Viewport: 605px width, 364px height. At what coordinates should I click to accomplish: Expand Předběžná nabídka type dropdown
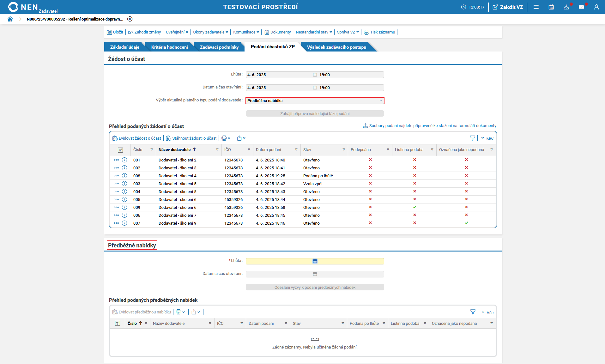[x=315, y=101]
